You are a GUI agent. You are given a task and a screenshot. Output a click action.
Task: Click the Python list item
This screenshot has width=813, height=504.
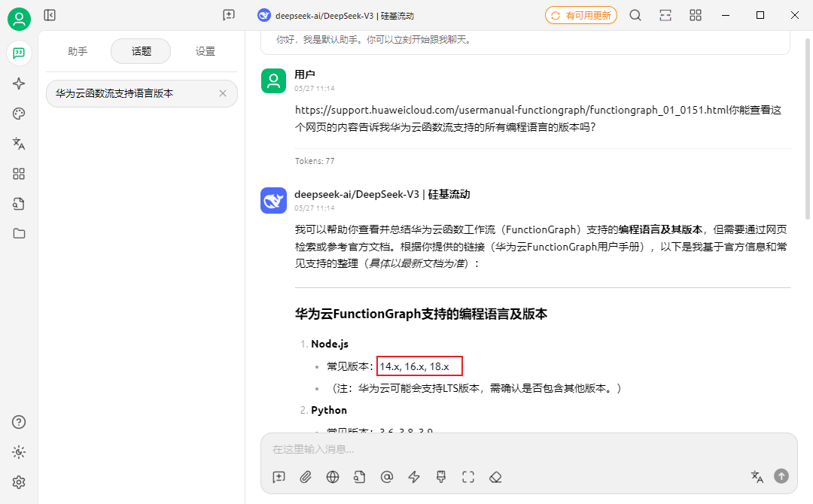[329, 410]
